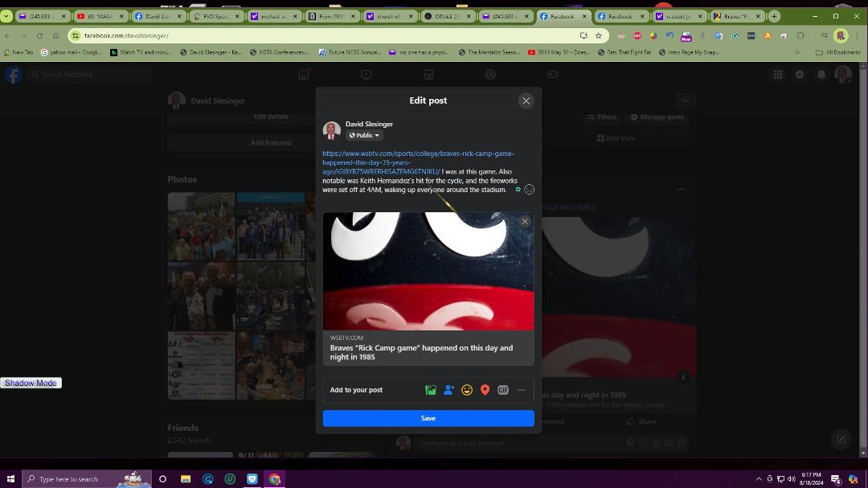Open more post options ellipsis
The height and width of the screenshot is (488, 868).
[x=521, y=390]
